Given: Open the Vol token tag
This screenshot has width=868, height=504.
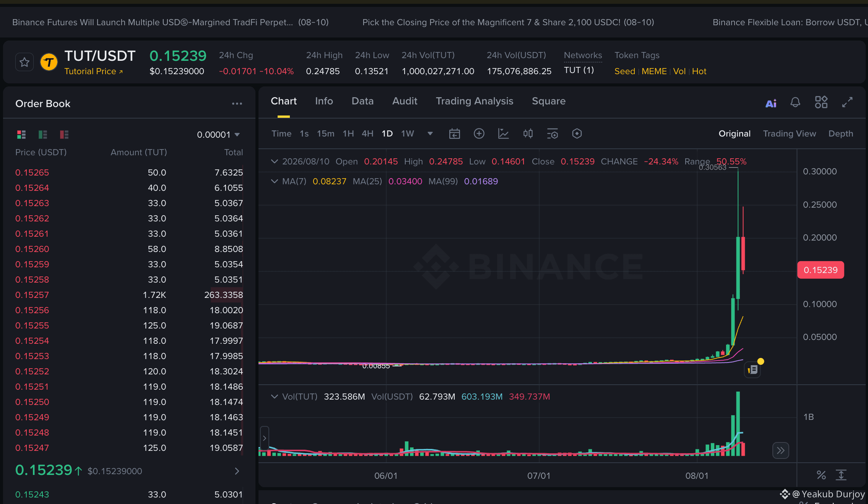Looking at the screenshot, I should click(x=679, y=72).
